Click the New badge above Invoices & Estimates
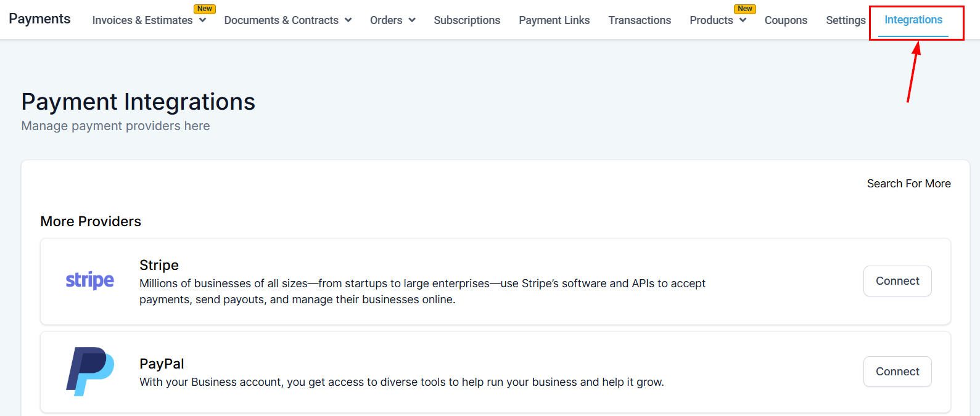The width and height of the screenshot is (980, 416). tap(205, 9)
